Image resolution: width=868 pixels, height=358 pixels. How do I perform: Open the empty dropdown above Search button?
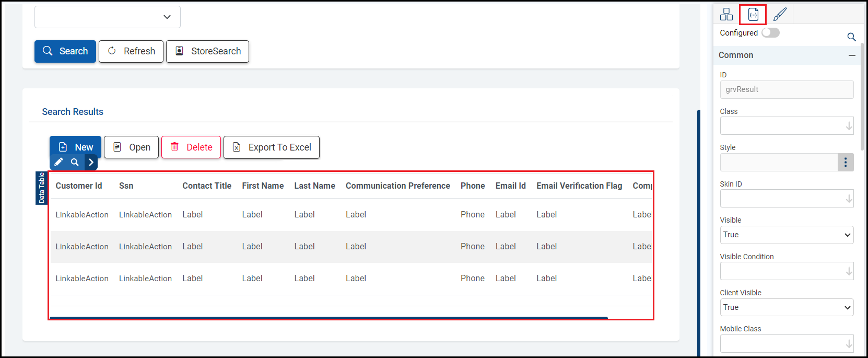(x=108, y=17)
